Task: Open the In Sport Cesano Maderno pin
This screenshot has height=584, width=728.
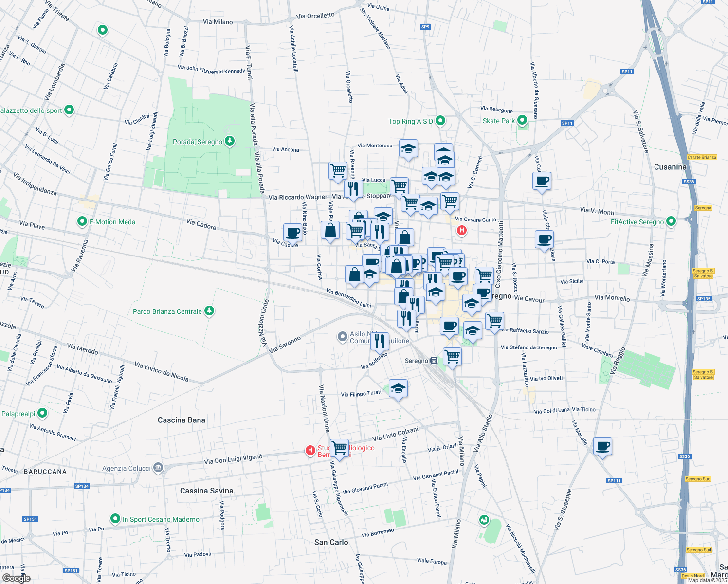Action: (x=115, y=519)
